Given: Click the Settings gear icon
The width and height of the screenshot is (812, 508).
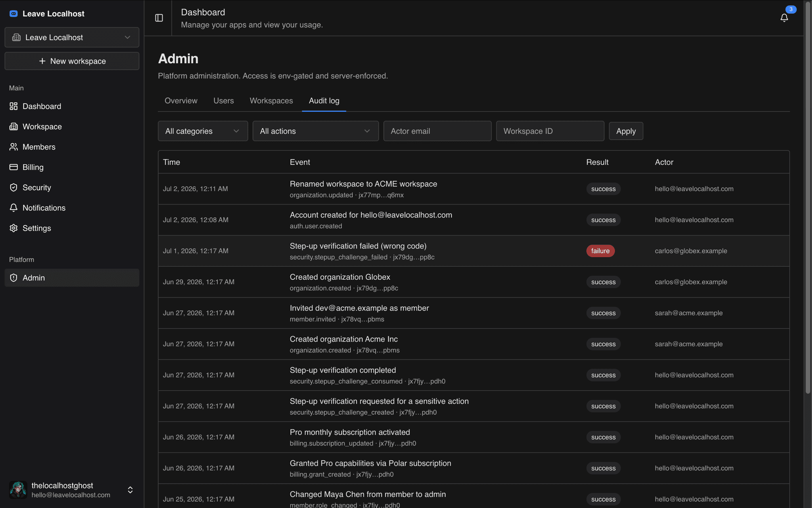Looking at the screenshot, I should 13,228.
